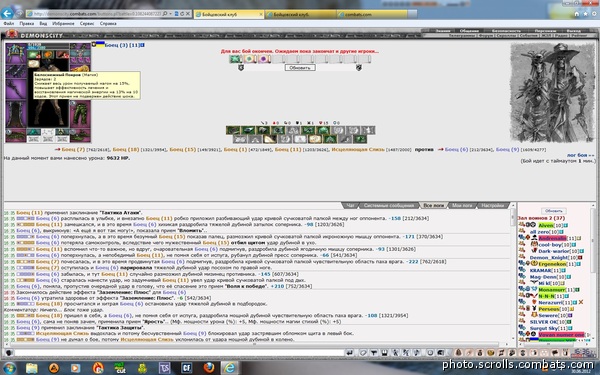Click the helmet equipment slot
Screen dimensions: 600x375
(15, 53)
